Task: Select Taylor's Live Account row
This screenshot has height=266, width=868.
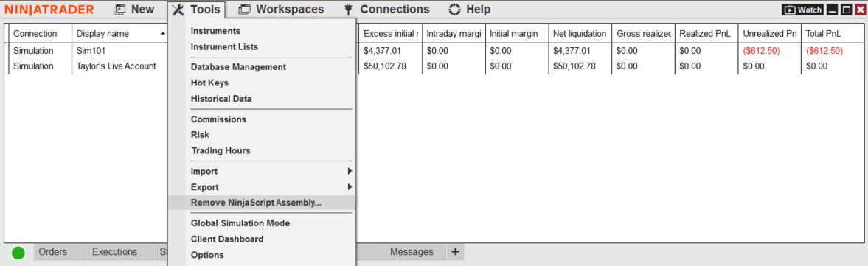Action: click(x=117, y=66)
